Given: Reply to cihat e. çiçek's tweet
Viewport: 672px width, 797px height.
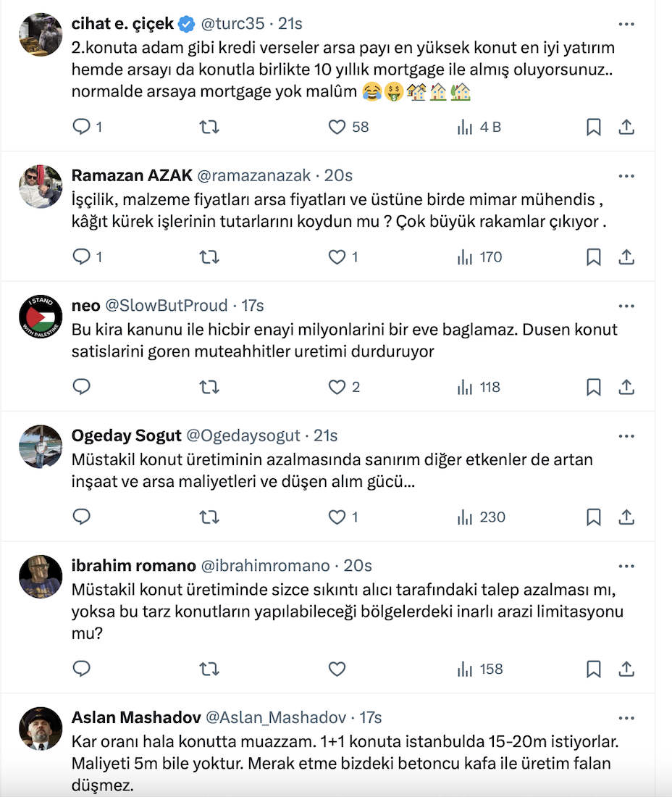Looking at the screenshot, I should [83, 128].
